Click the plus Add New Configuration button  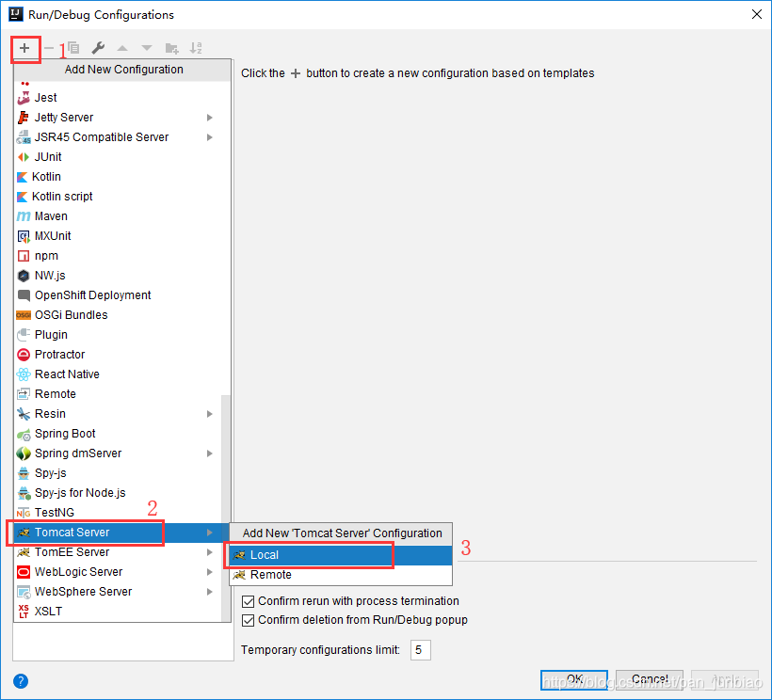point(24,48)
